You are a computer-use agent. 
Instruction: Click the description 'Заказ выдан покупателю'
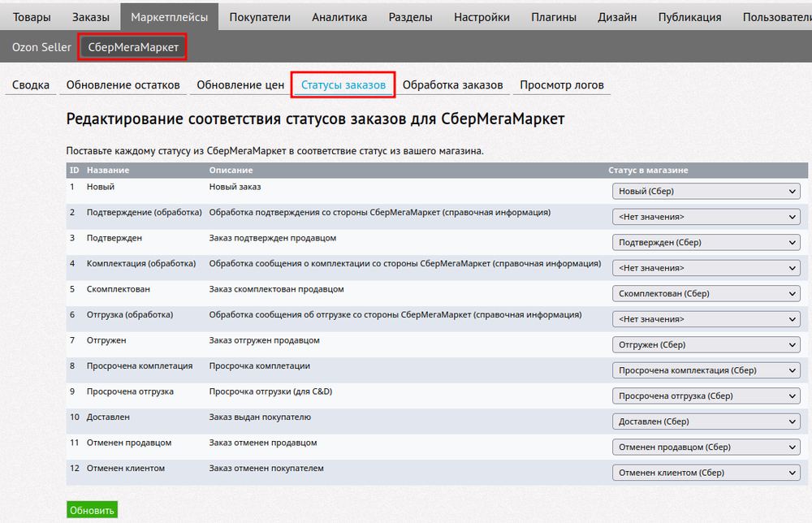[260, 417]
